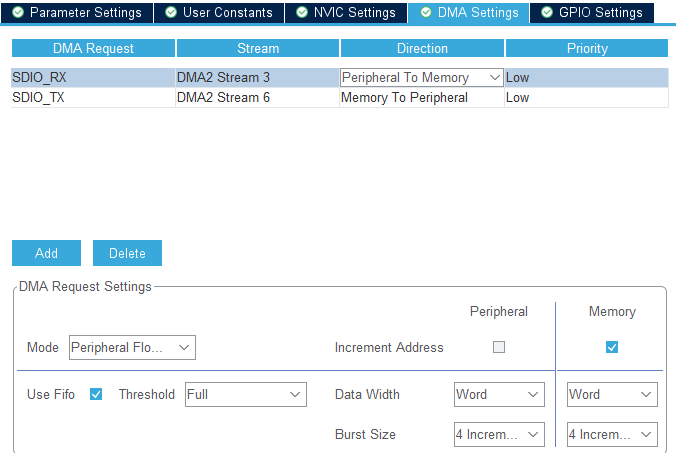Click the Add button
The width and height of the screenshot is (676, 453).
46,253
